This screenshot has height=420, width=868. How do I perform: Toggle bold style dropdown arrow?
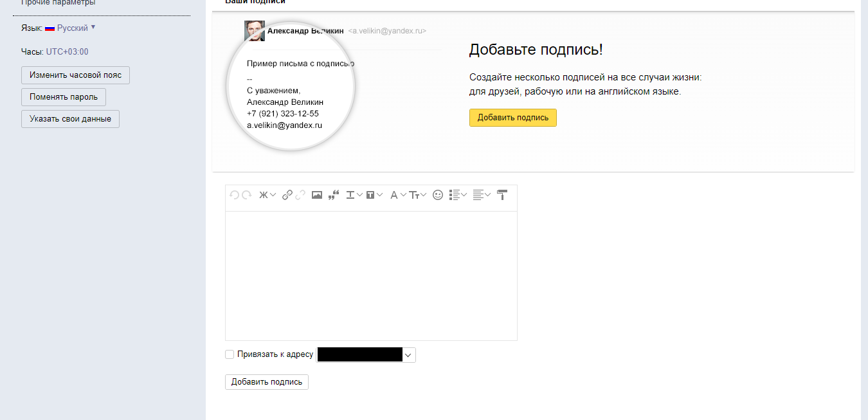tap(273, 194)
